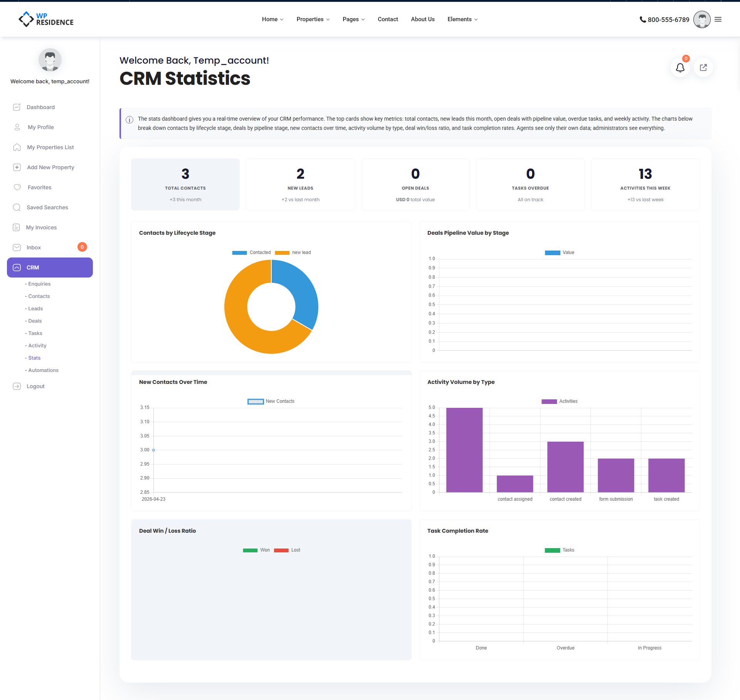Open the About Us menu item
The width and height of the screenshot is (740, 700).
(422, 19)
